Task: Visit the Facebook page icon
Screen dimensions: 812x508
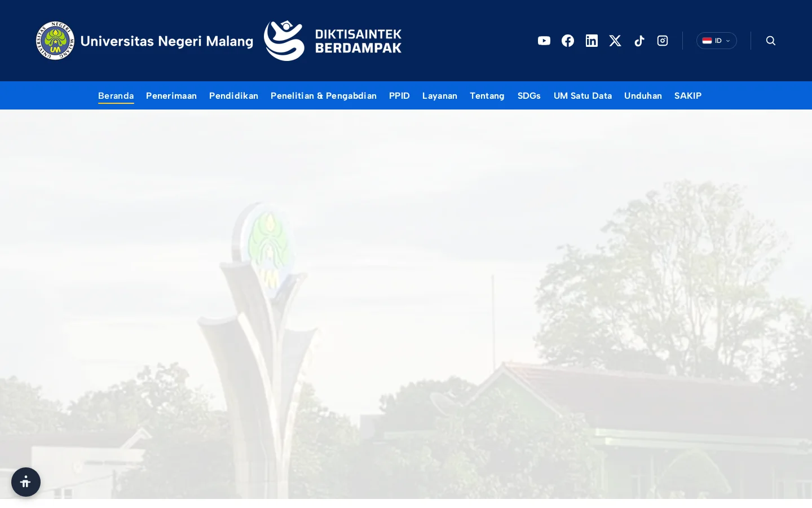Action: pyautogui.click(x=568, y=41)
